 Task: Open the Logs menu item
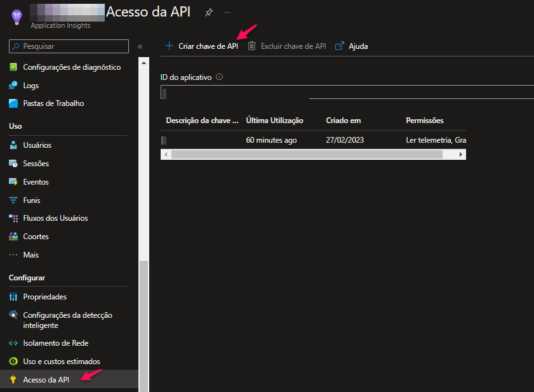(30, 86)
